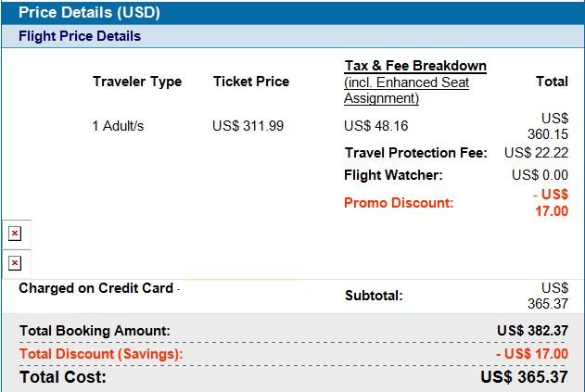The height and width of the screenshot is (392, 585).
Task: Click the upper broken image icon
Action: tap(15, 234)
